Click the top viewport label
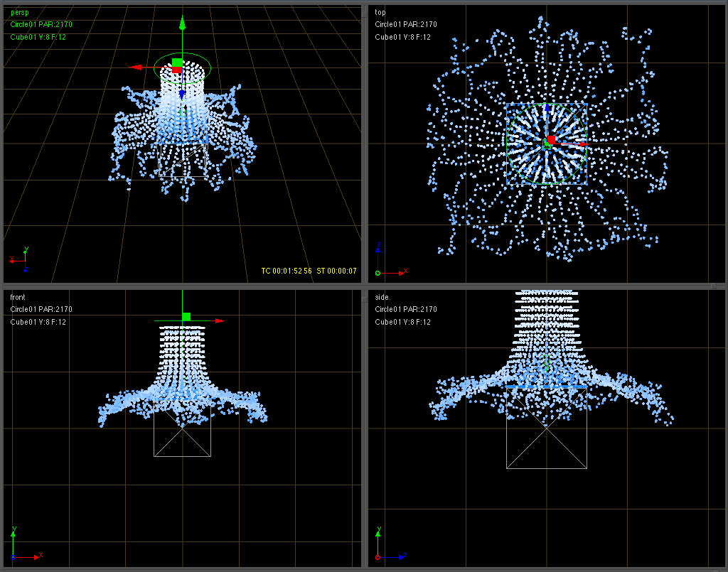Viewport: 728px width, 572px height. [x=380, y=13]
